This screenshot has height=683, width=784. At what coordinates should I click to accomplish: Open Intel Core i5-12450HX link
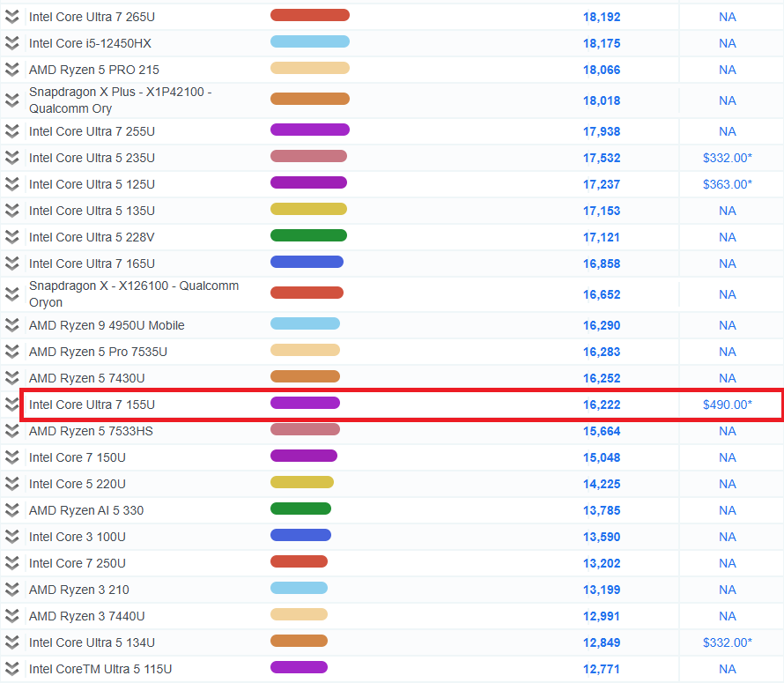pos(90,43)
